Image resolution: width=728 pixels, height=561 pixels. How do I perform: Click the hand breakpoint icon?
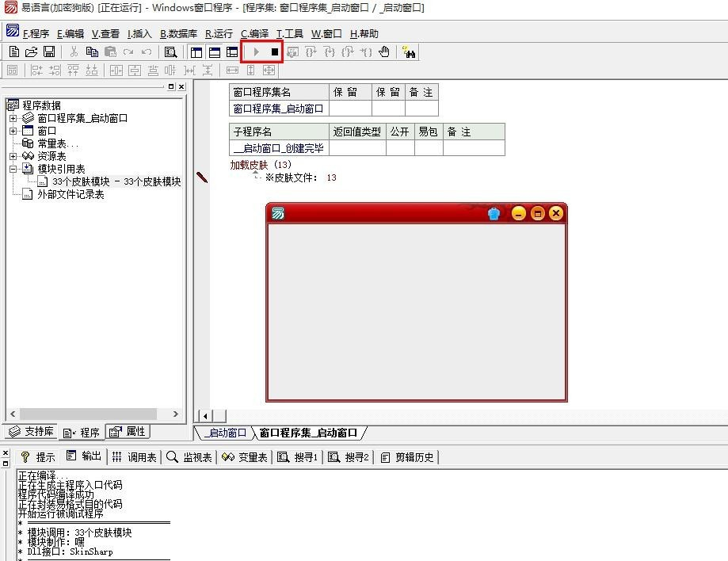tap(384, 52)
